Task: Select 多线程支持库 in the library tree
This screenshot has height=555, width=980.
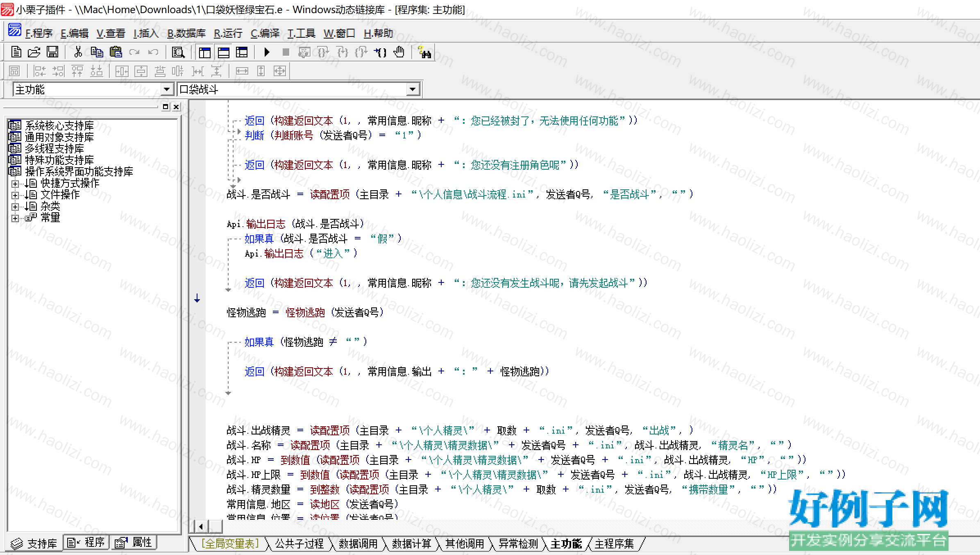Action: [x=54, y=148]
